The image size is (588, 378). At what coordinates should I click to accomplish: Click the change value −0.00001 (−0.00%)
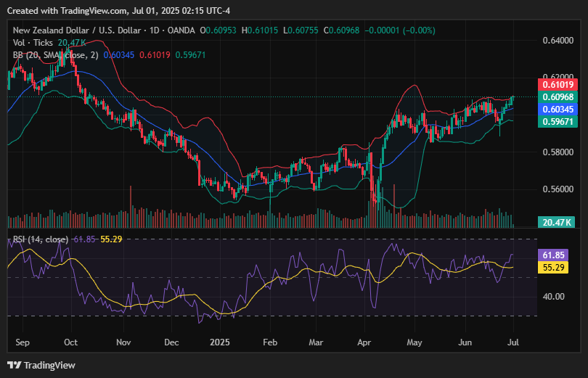click(x=400, y=30)
